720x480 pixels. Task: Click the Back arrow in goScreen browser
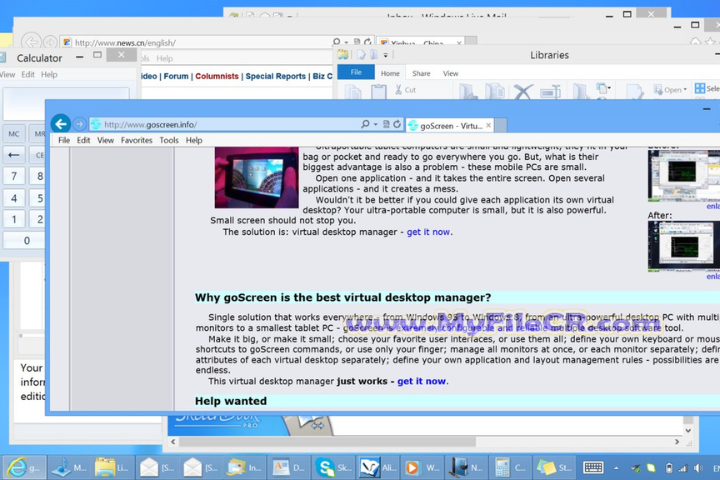(x=60, y=124)
